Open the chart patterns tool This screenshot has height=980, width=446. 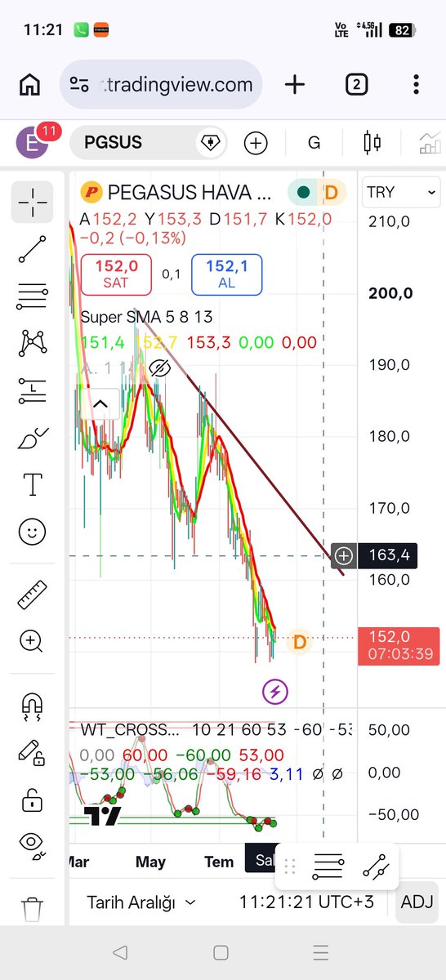pyautogui.click(x=32, y=342)
